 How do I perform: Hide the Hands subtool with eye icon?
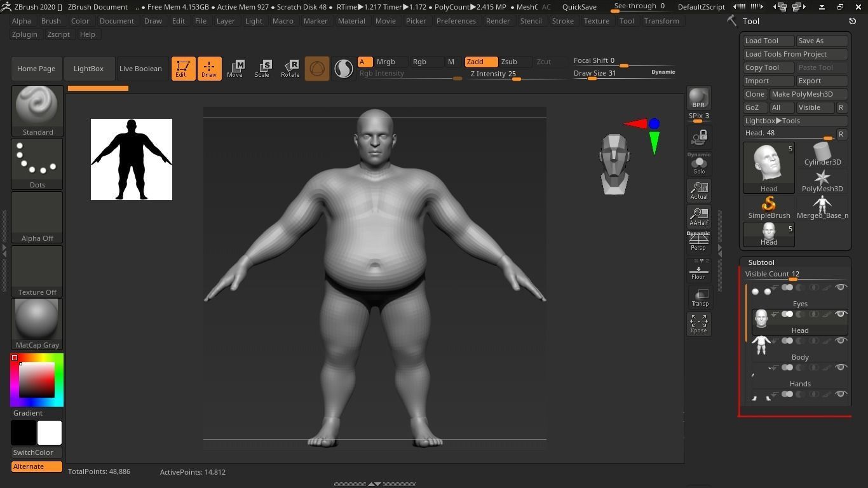841,367
